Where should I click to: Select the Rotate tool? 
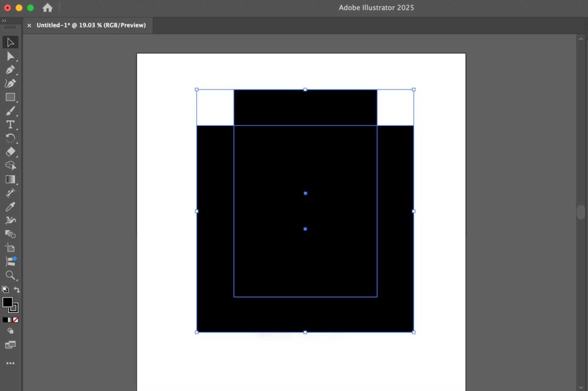click(x=10, y=138)
